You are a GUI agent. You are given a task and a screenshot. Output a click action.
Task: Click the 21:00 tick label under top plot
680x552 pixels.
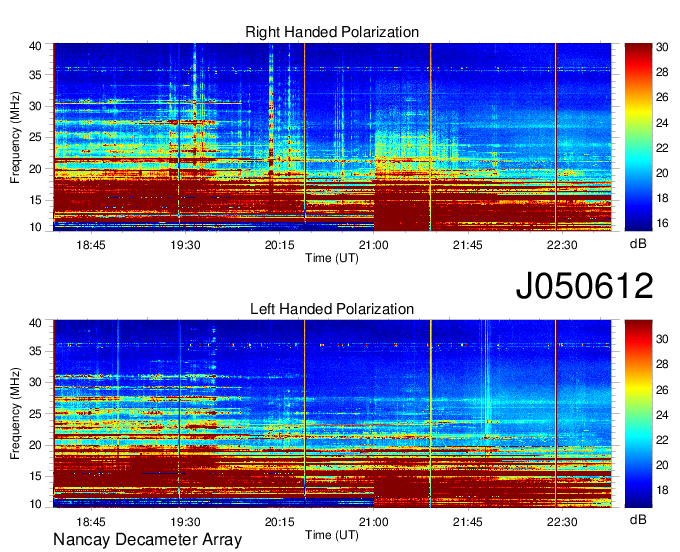click(374, 245)
